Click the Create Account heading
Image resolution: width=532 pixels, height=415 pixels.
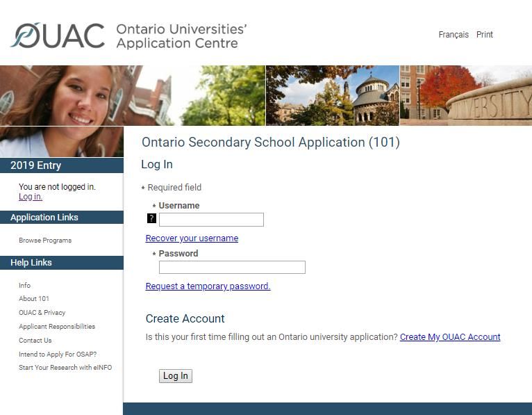[x=185, y=318]
